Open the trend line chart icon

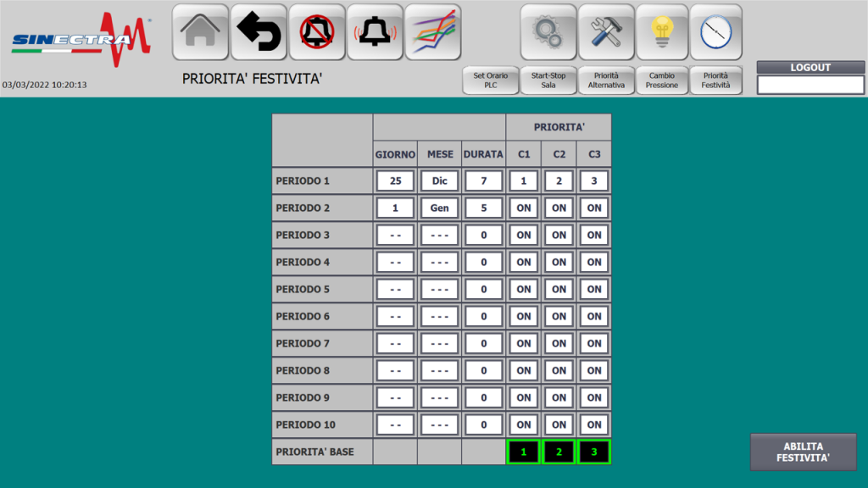pyautogui.click(x=432, y=32)
